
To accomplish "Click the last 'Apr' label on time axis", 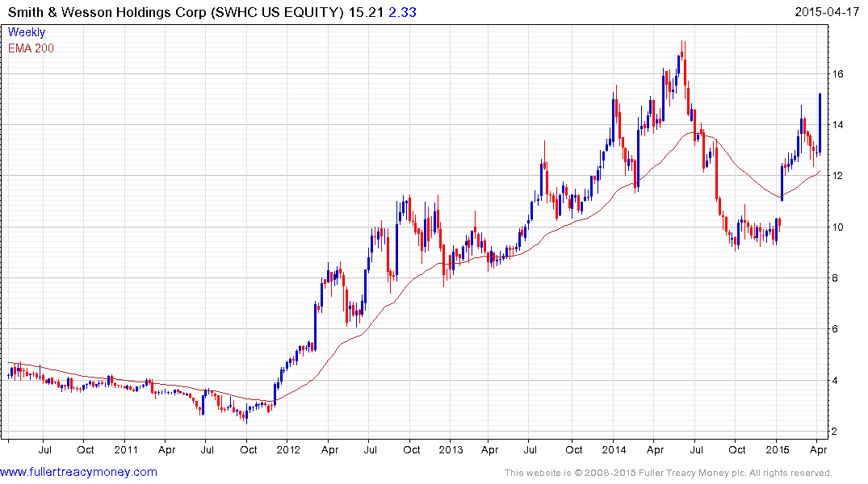I will (x=818, y=449).
